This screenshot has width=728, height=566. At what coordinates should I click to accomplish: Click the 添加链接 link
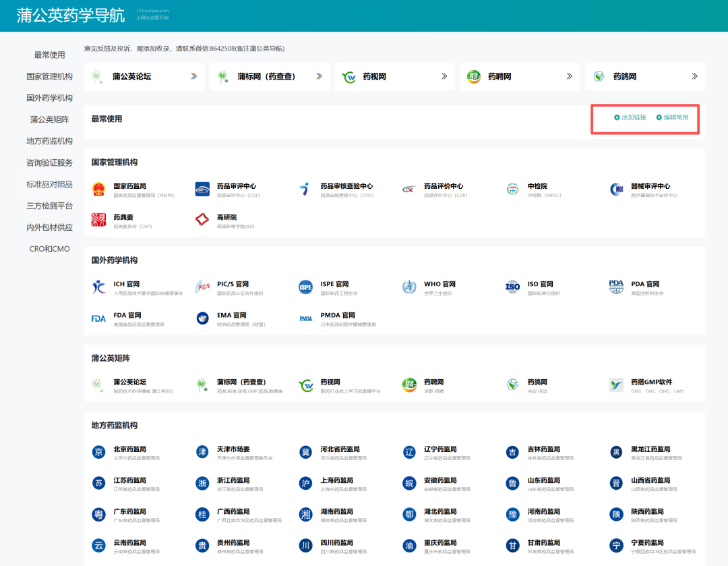click(634, 117)
